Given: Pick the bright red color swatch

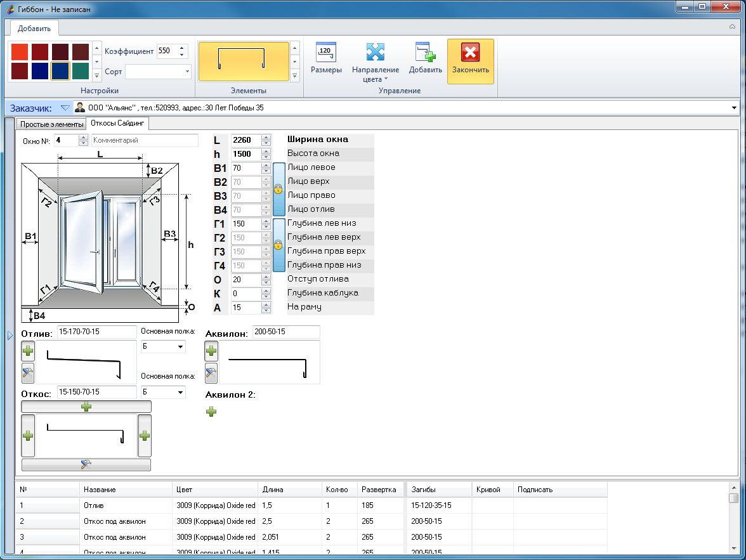Looking at the screenshot, I should (20, 52).
